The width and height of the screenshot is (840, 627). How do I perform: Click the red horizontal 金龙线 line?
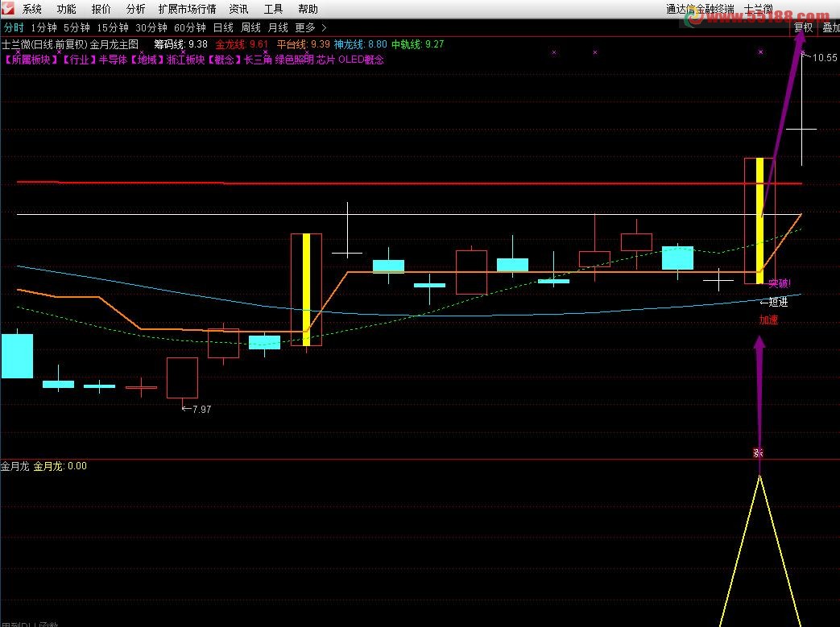coord(403,184)
